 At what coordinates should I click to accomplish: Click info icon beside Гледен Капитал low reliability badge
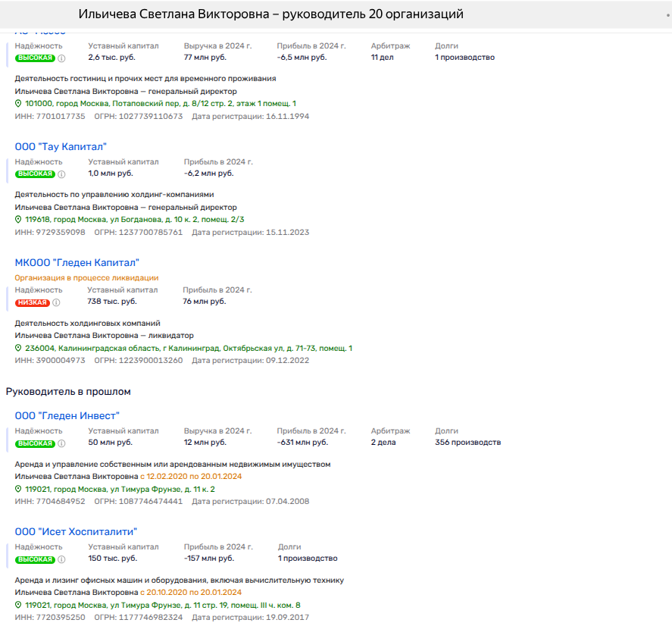[56, 302]
